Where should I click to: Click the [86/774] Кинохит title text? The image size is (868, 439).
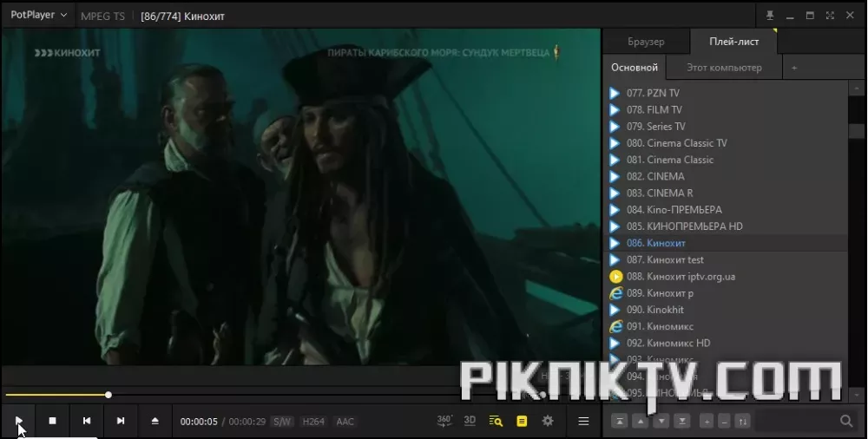(x=182, y=16)
